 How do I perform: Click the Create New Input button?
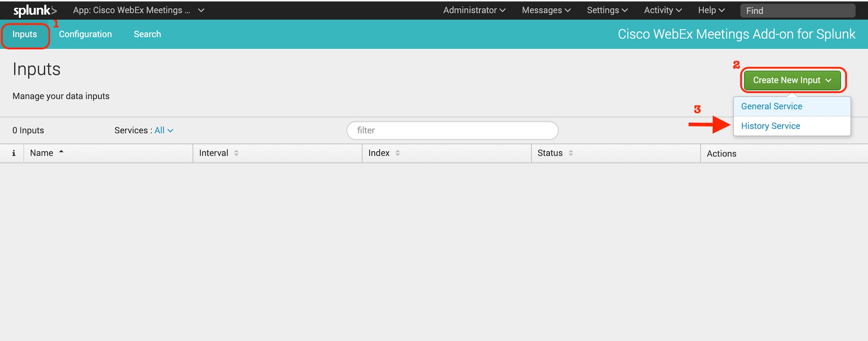pos(792,80)
